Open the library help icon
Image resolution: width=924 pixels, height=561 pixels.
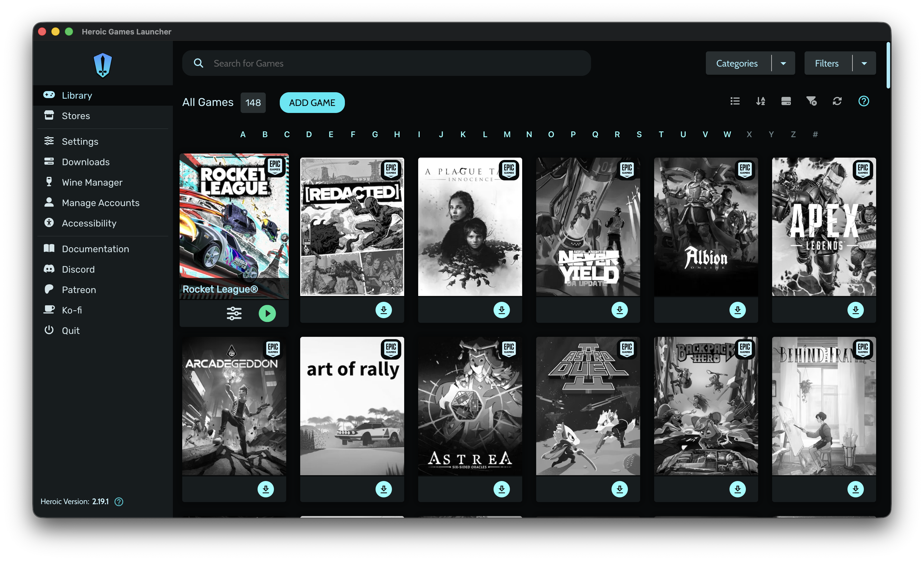pos(863,101)
